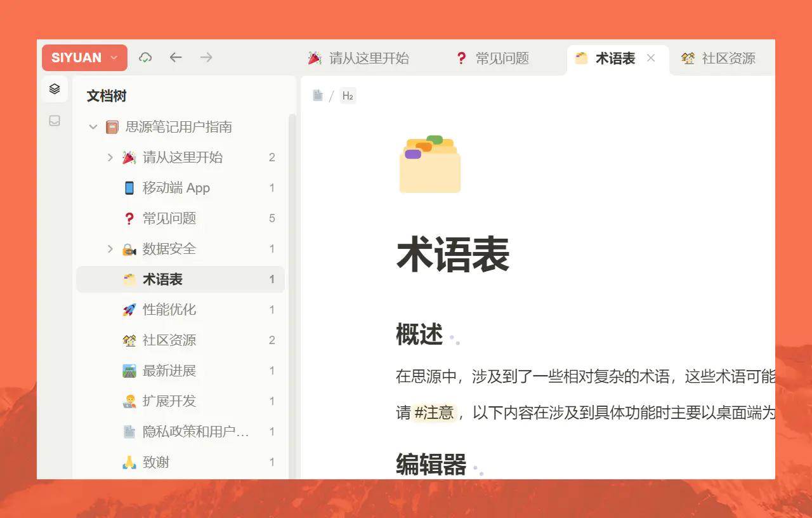This screenshot has height=518, width=812.
Task: Click the count badge on 术语表 row
Action: [x=272, y=279]
